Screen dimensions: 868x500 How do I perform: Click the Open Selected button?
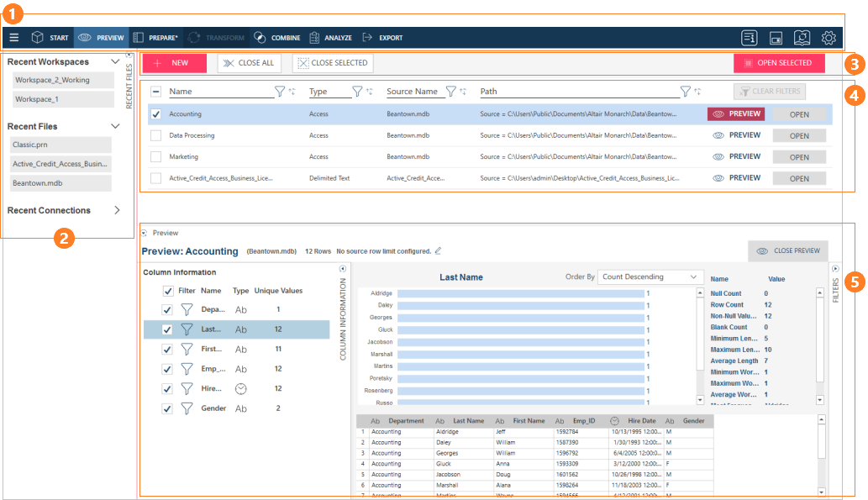pyautogui.click(x=779, y=63)
